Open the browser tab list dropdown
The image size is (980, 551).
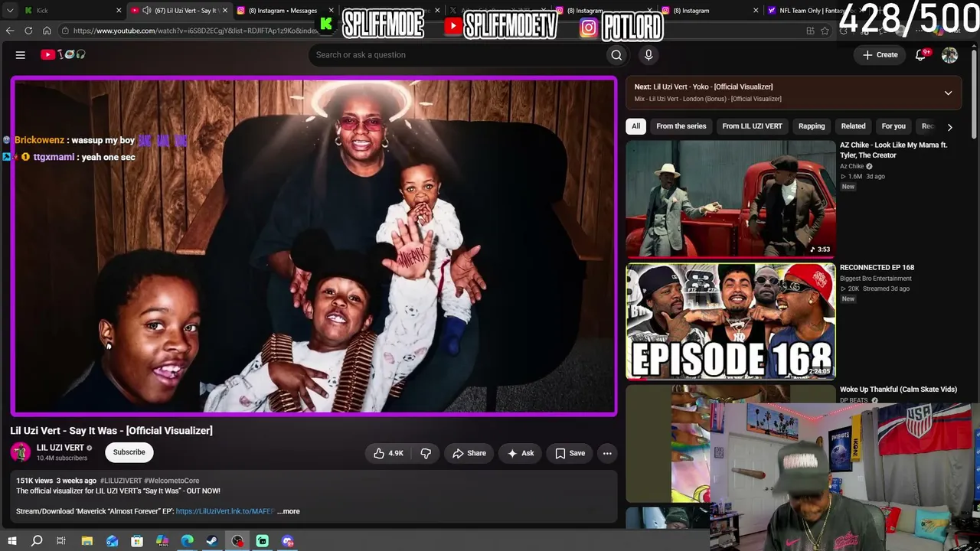[x=10, y=11]
